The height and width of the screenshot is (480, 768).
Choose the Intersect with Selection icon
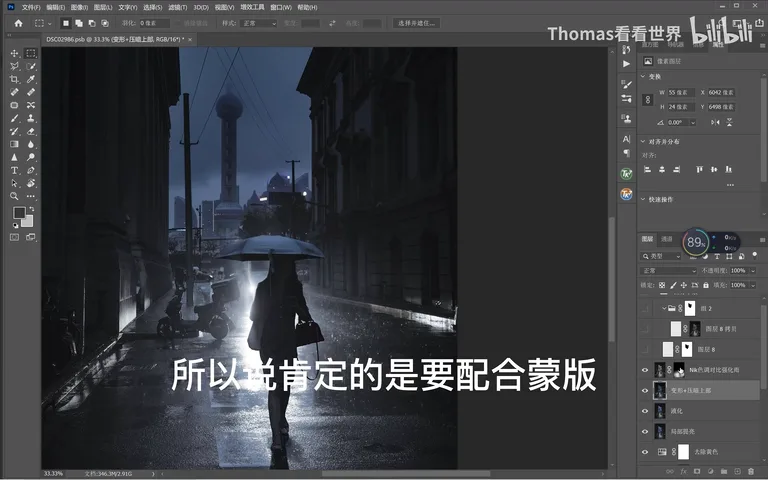105,23
